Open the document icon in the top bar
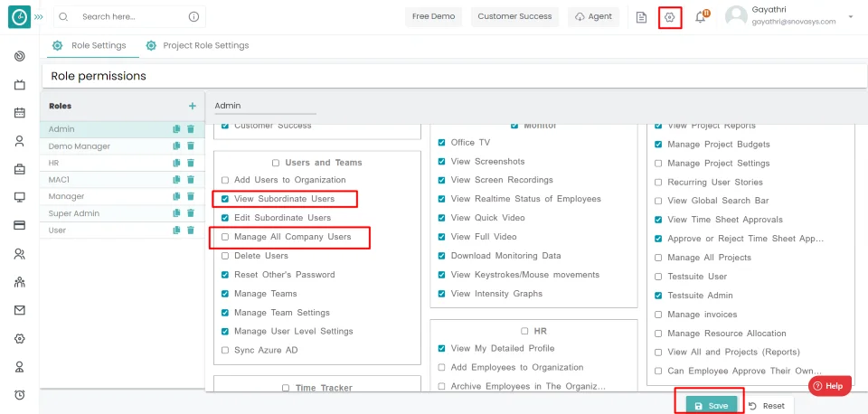 [x=641, y=17]
